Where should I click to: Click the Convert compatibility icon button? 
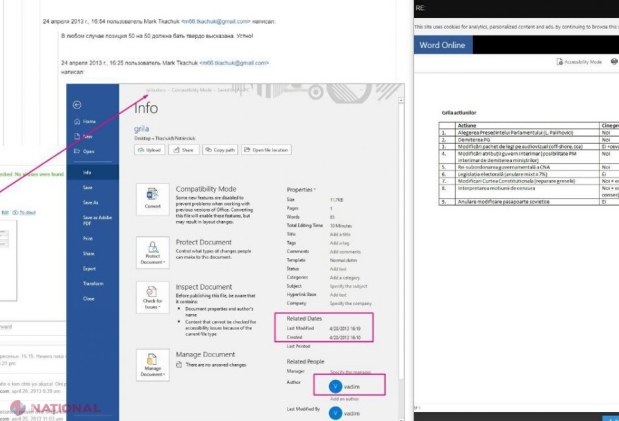click(152, 199)
